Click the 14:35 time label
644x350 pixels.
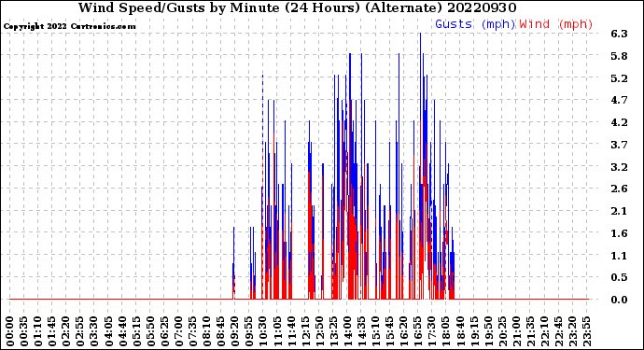coord(361,331)
